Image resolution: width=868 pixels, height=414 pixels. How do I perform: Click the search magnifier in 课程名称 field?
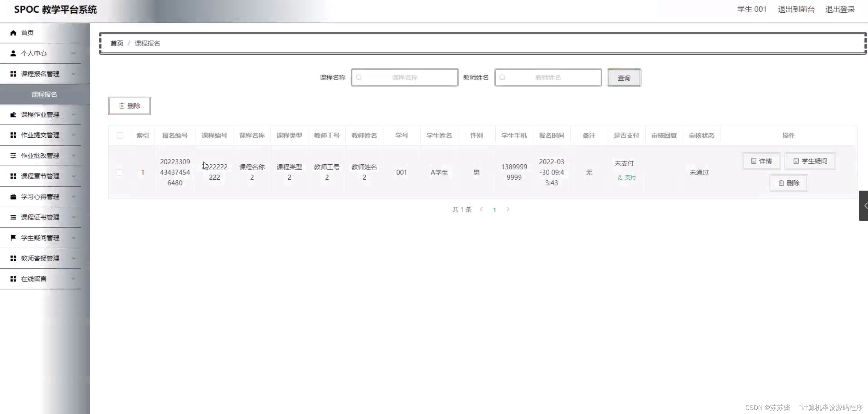[x=359, y=78]
